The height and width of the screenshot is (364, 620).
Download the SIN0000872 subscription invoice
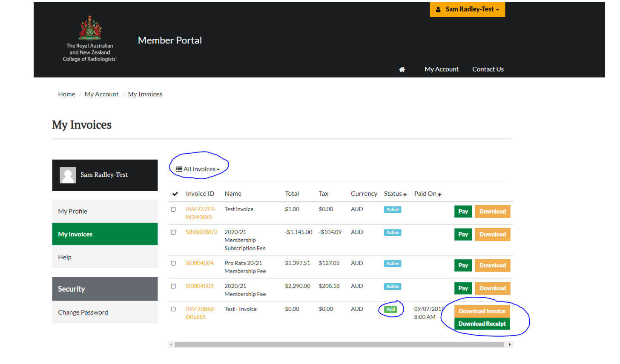click(x=492, y=235)
